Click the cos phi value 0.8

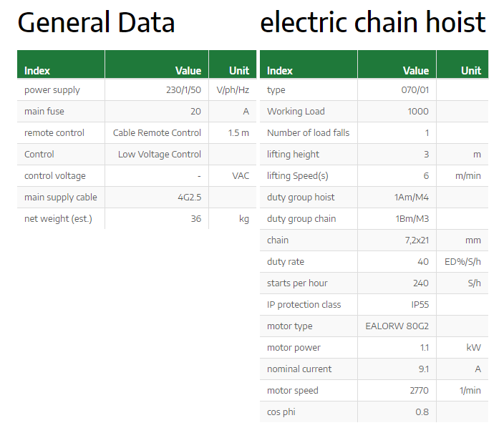(422, 412)
